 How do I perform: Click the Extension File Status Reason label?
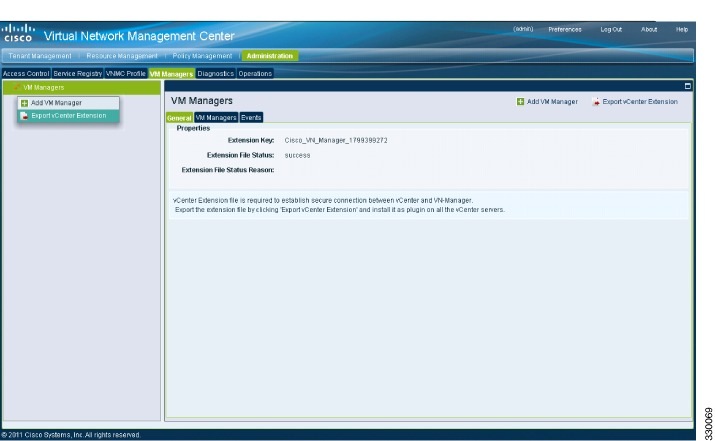point(228,170)
